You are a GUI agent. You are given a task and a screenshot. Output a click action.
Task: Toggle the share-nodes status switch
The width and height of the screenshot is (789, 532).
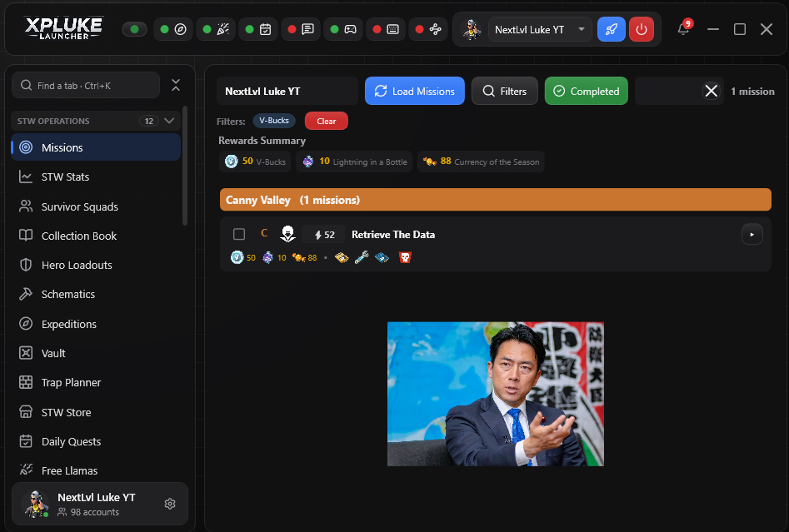(x=428, y=30)
